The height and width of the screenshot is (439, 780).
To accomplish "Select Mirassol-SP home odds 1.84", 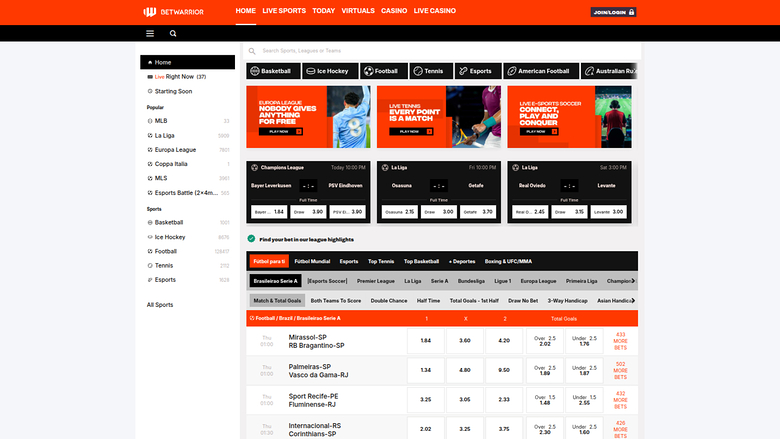I will 425,341.
